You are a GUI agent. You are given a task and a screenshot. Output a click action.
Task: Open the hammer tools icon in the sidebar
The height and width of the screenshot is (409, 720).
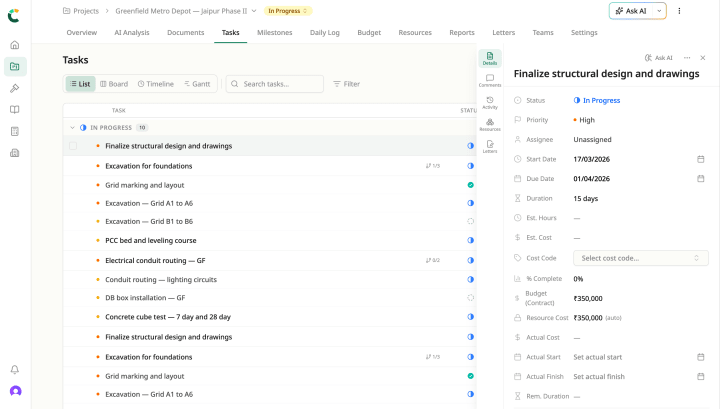pos(15,88)
